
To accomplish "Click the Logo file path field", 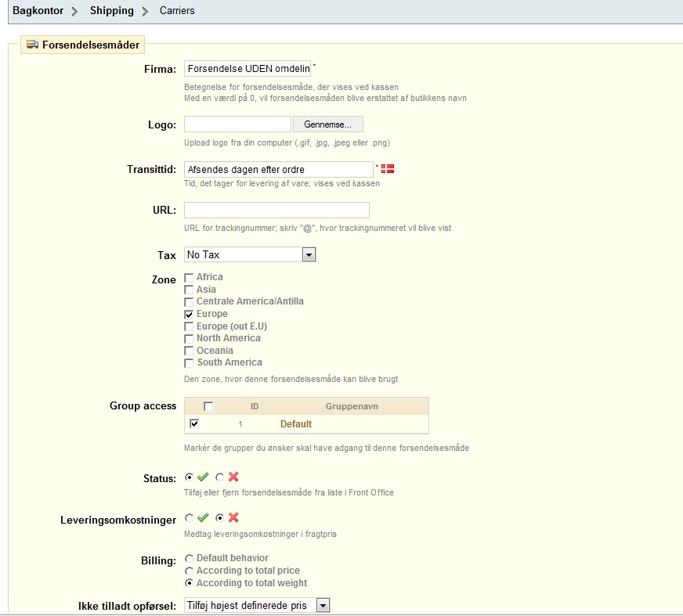I will pyautogui.click(x=237, y=124).
